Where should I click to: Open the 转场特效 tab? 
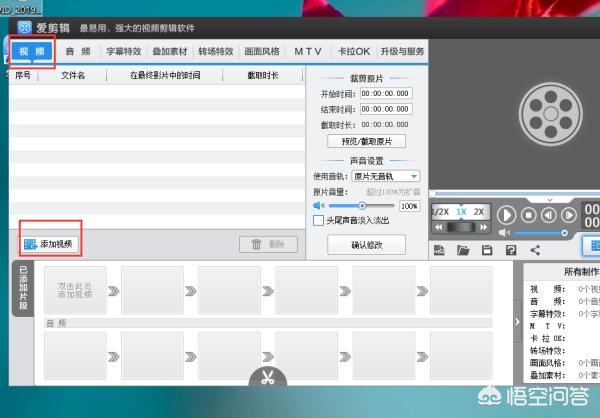pyautogui.click(x=214, y=50)
